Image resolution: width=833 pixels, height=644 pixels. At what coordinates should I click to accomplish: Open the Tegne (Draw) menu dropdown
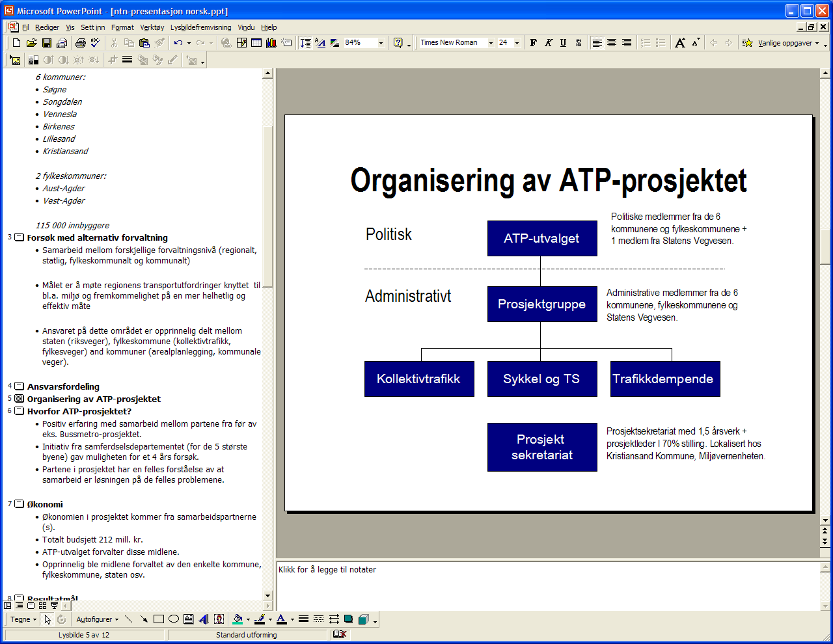click(x=23, y=619)
